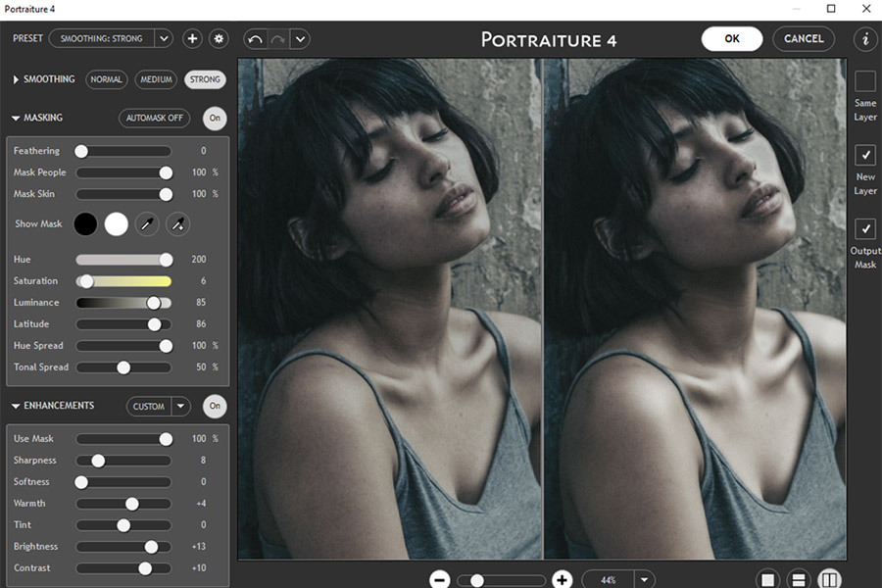Viewport: 882px width, 588px height.
Task: Click the Mask People slider handle
Action: coord(166,172)
